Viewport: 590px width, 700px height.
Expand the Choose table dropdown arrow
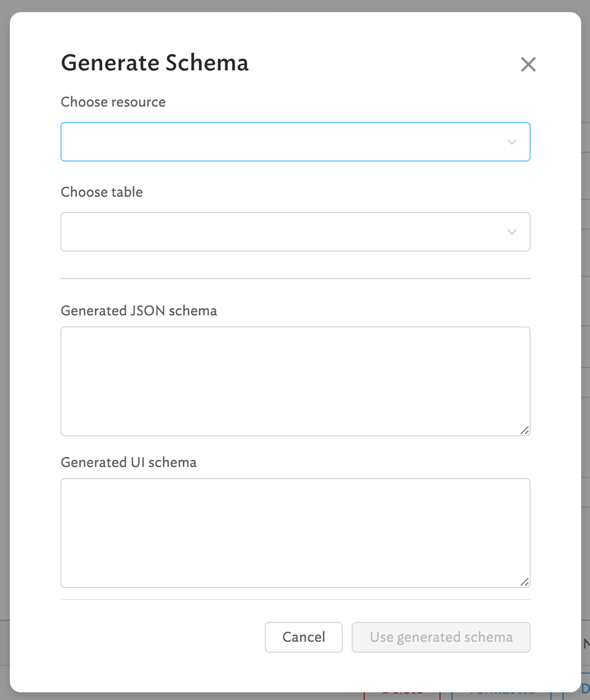(x=511, y=232)
